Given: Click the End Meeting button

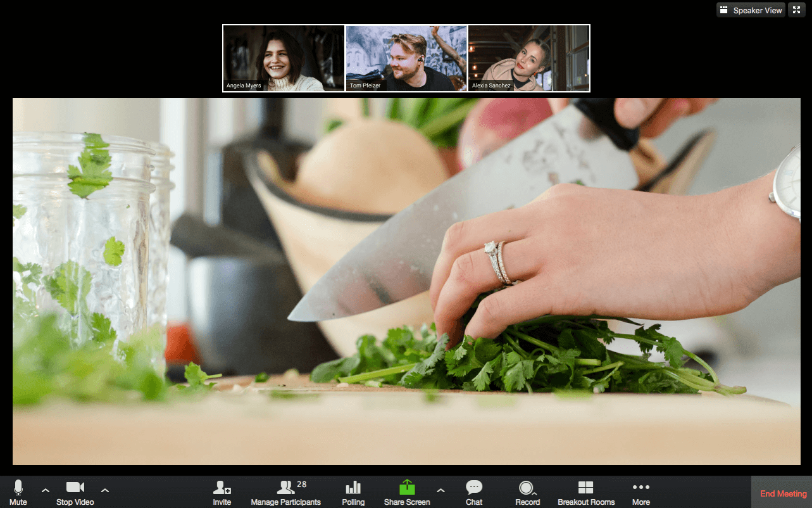Looking at the screenshot, I should pos(783,493).
